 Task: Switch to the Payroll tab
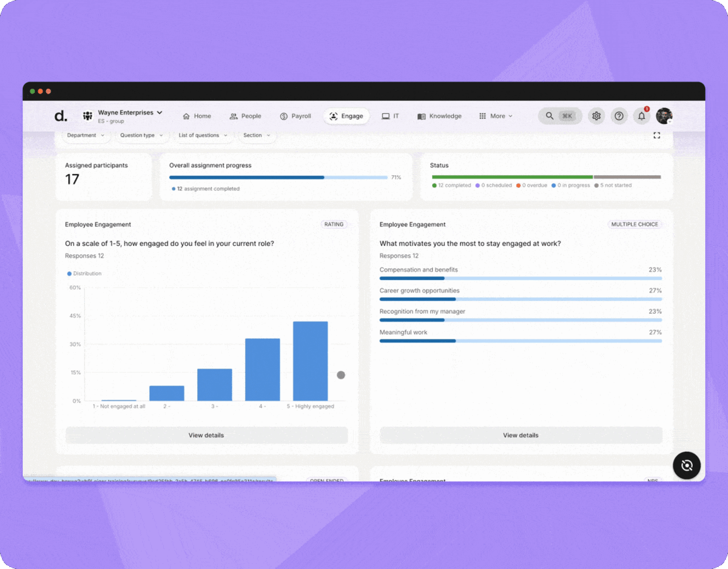click(x=295, y=116)
